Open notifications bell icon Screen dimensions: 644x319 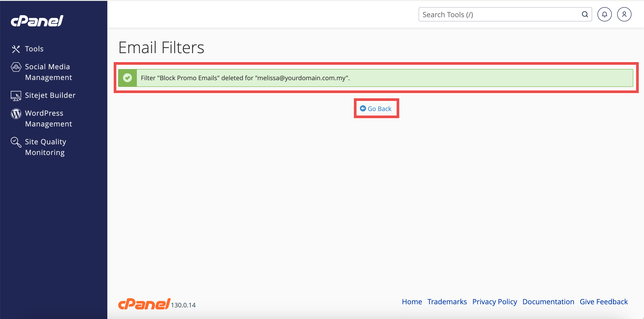[604, 15]
